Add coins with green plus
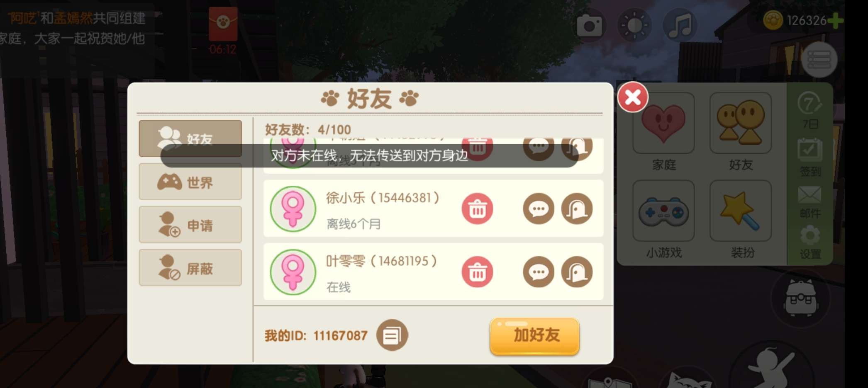This screenshot has height=388, width=868. pyautogui.click(x=835, y=20)
